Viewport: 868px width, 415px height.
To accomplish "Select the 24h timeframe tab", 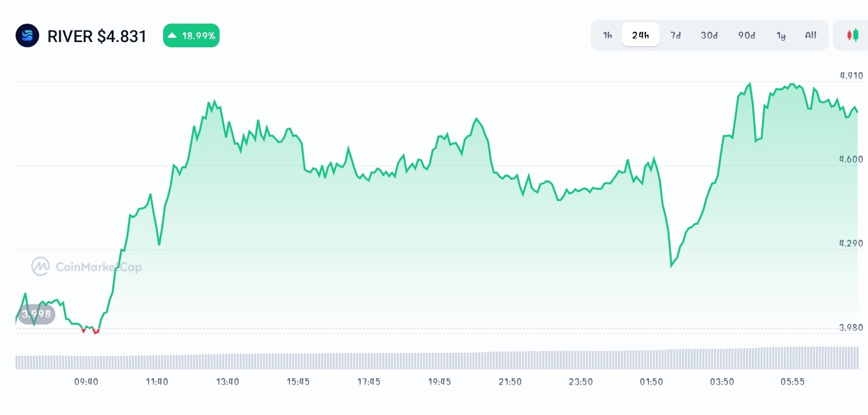I will tap(640, 35).
